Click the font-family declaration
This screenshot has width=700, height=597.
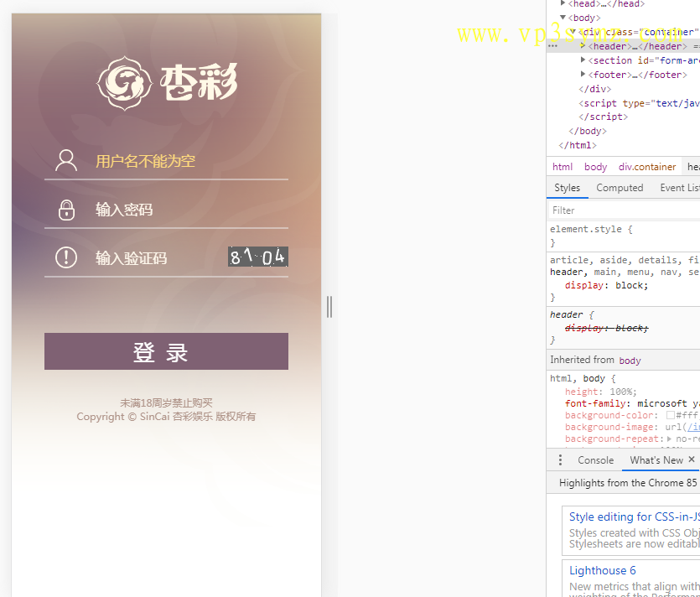632,403
